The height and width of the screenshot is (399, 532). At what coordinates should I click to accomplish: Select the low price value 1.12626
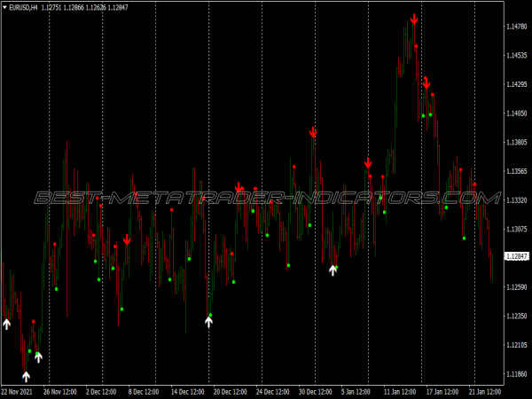[x=96, y=7]
